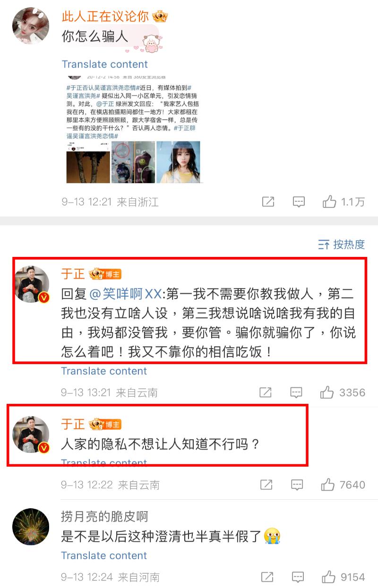Like 于正's reply with 3356 likes
Image resolution: width=378 pixels, height=588 pixels.
click(x=327, y=392)
